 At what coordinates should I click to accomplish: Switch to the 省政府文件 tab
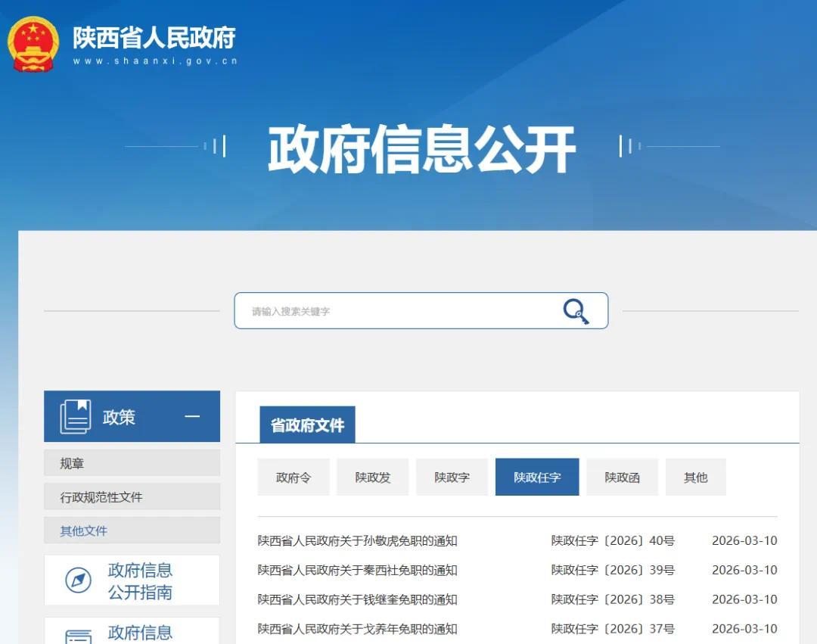point(306,425)
